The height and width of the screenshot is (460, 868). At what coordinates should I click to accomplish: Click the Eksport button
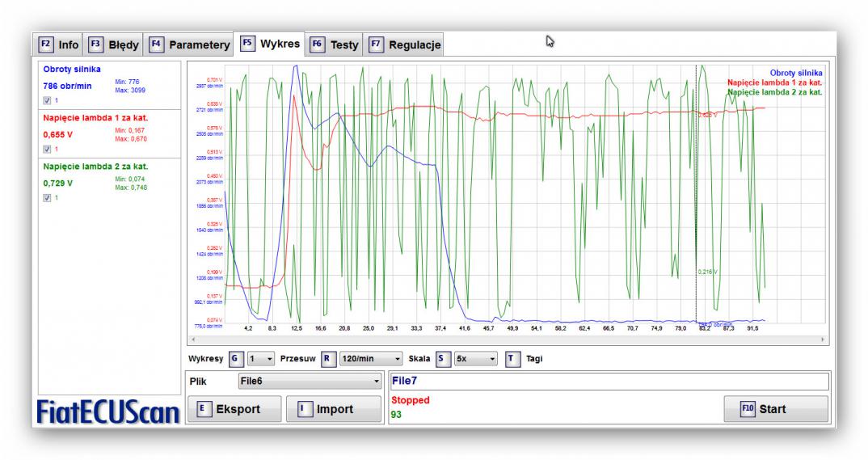pos(234,409)
